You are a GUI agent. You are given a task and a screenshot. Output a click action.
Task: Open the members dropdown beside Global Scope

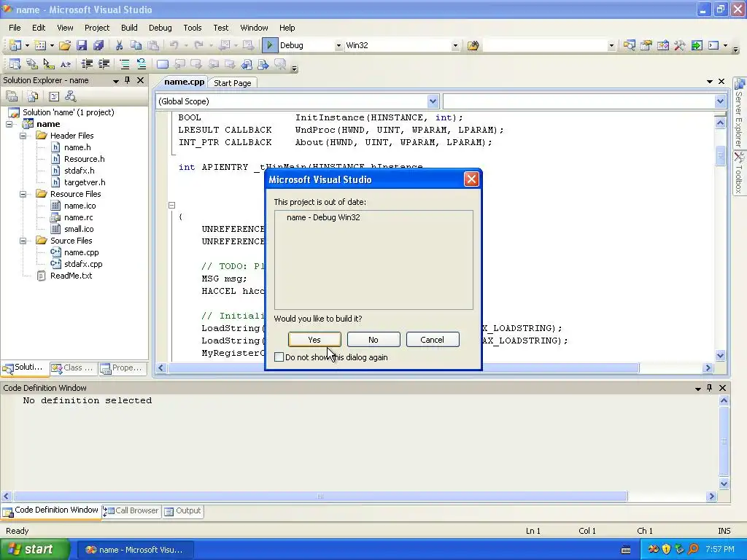[720, 101]
